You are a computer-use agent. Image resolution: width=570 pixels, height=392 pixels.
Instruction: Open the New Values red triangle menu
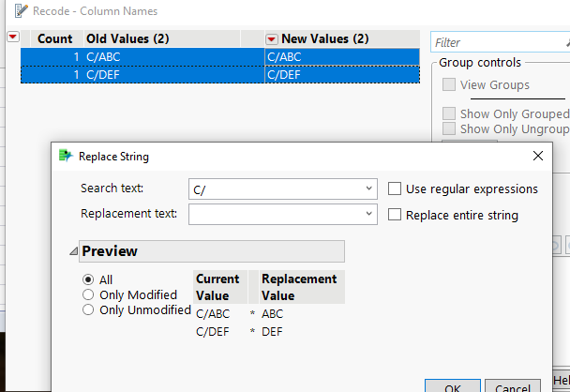[x=272, y=39]
